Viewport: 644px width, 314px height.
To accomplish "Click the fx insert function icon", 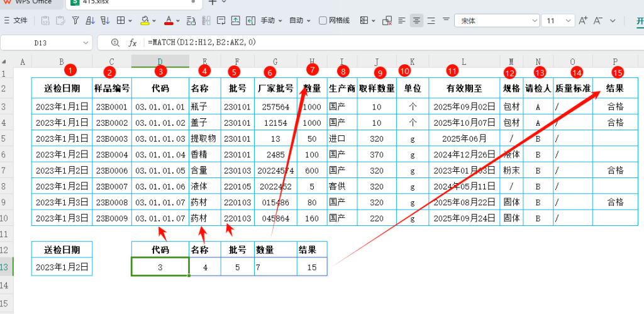I will coord(132,42).
